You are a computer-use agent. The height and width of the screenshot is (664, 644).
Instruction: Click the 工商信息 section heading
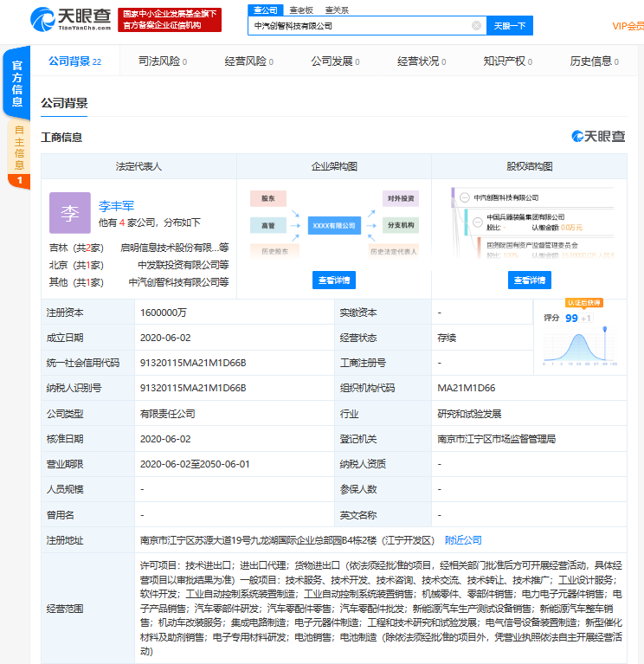(61, 137)
